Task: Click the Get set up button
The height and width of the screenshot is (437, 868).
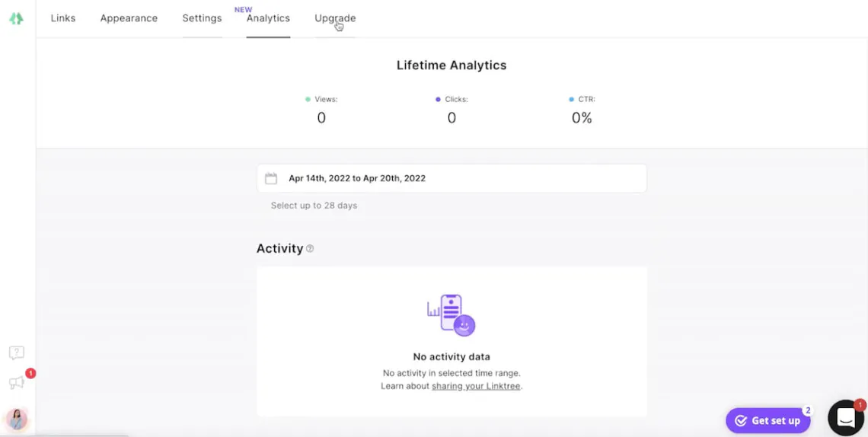Action: [768, 421]
